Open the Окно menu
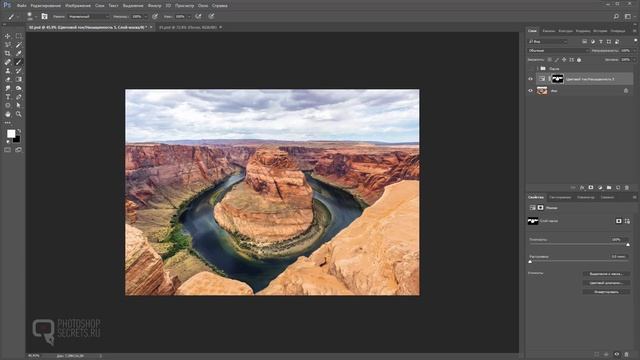640x360 pixels. pos(203,6)
